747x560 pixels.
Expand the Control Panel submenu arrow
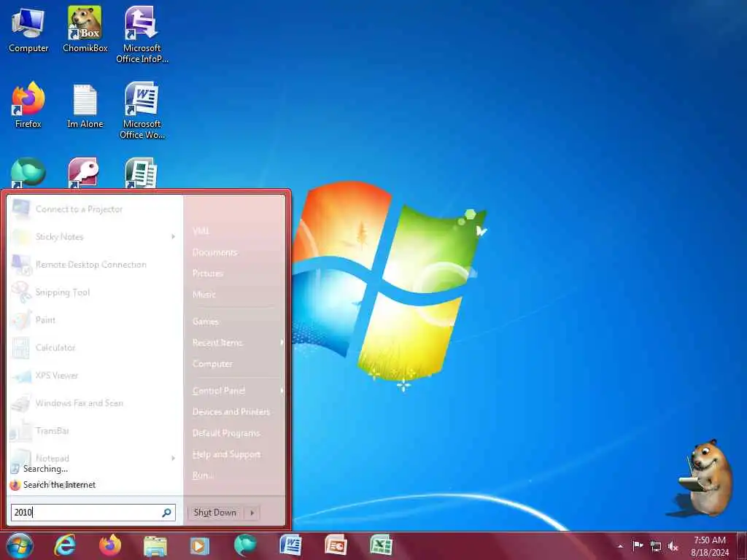tap(282, 391)
